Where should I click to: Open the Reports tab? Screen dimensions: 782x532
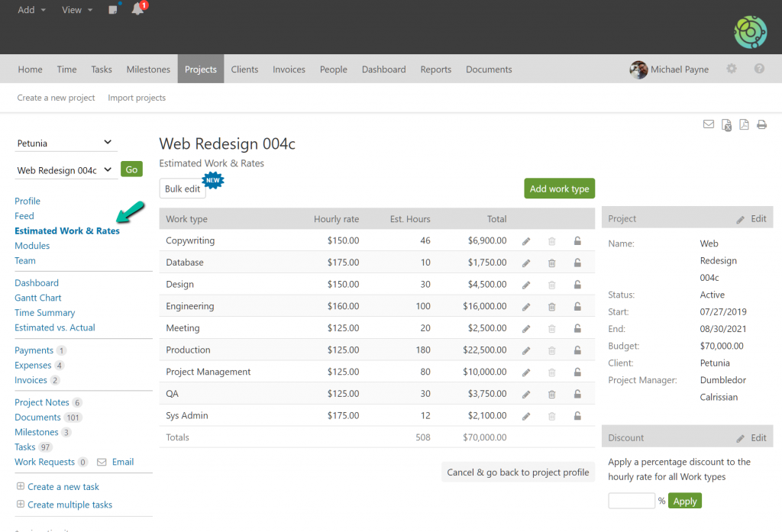tap(435, 69)
